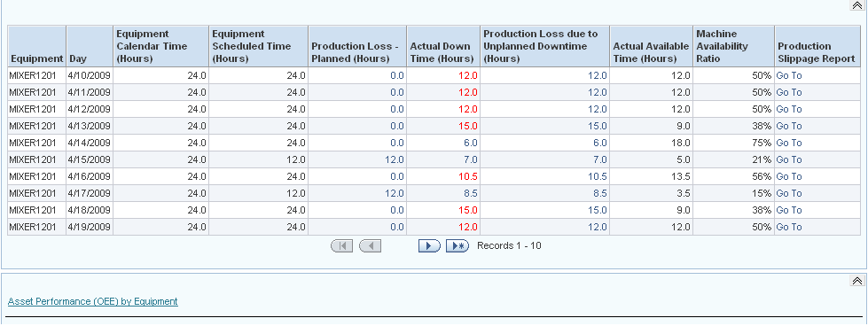This screenshot has height=326, width=868.
Task: Open Go To link for 4/11/2009
Action: click(789, 92)
